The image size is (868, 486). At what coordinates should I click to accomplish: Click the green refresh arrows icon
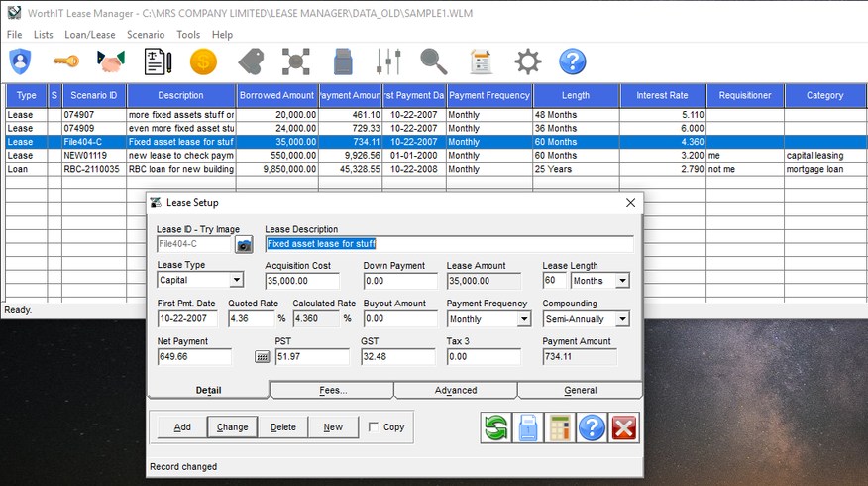[495, 427]
